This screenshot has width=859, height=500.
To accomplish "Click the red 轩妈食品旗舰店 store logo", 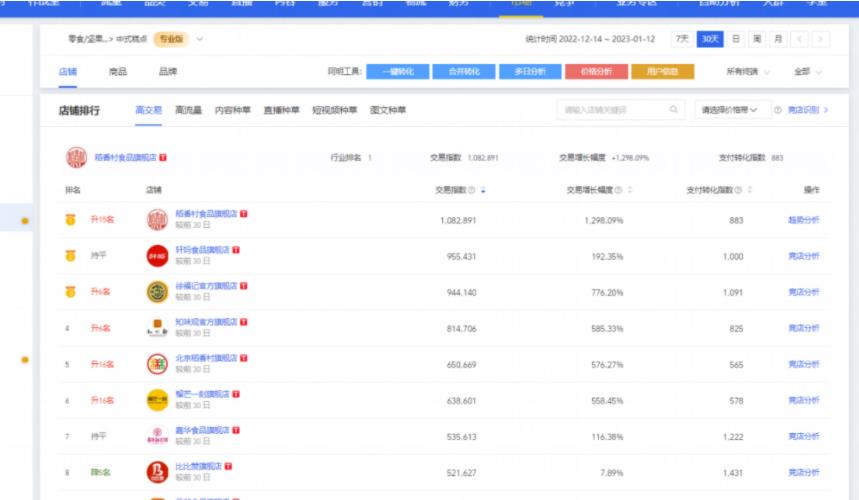I will pyautogui.click(x=157, y=256).
